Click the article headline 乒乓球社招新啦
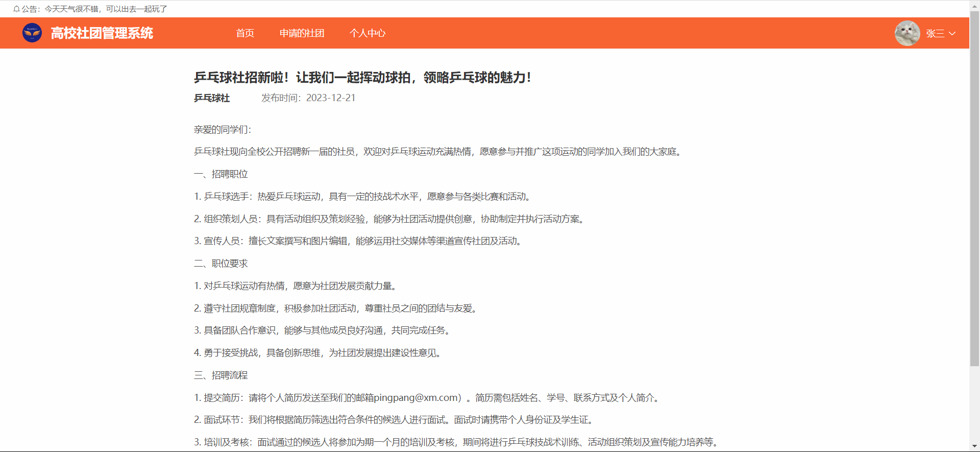 point(363,78)
